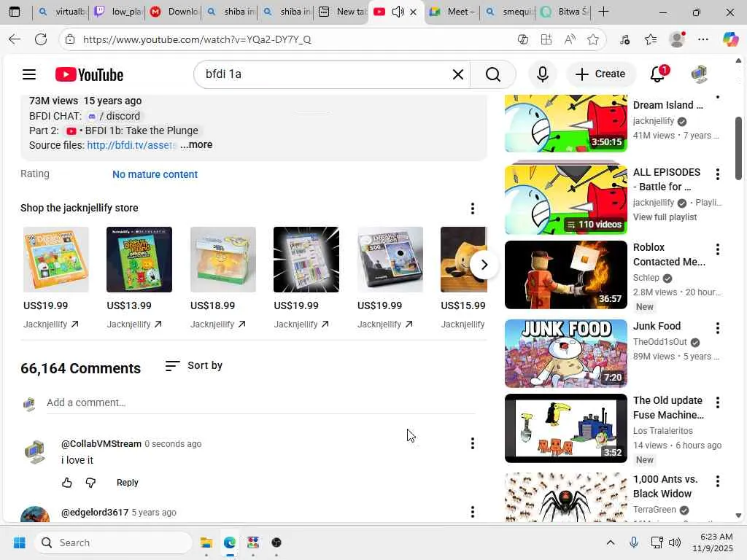Open the US$18.99 product thumbnail
The image size is (747, 560).
tap(223, 260)
